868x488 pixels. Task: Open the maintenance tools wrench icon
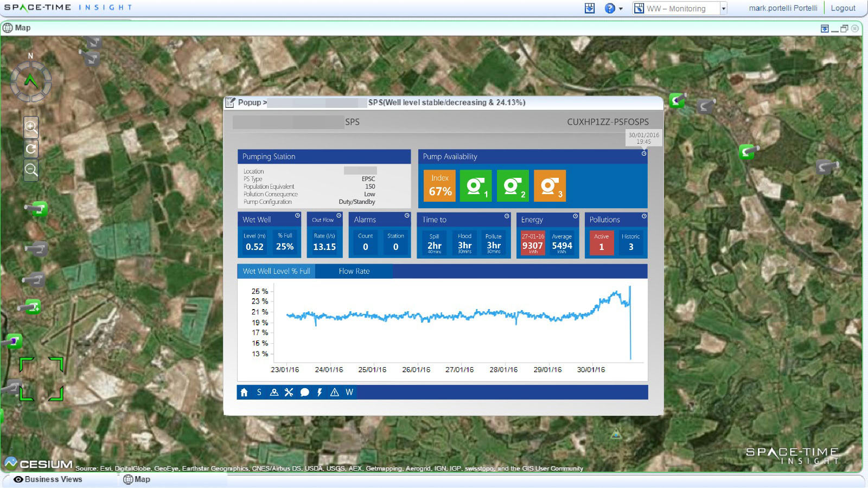(x=289, y=392)
